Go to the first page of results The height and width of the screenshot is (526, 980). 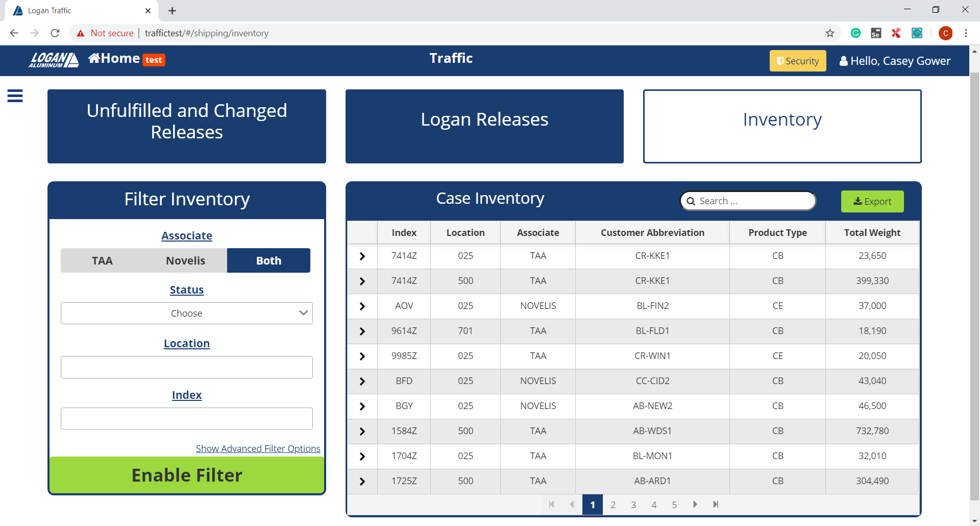click(x=551, y=505)
